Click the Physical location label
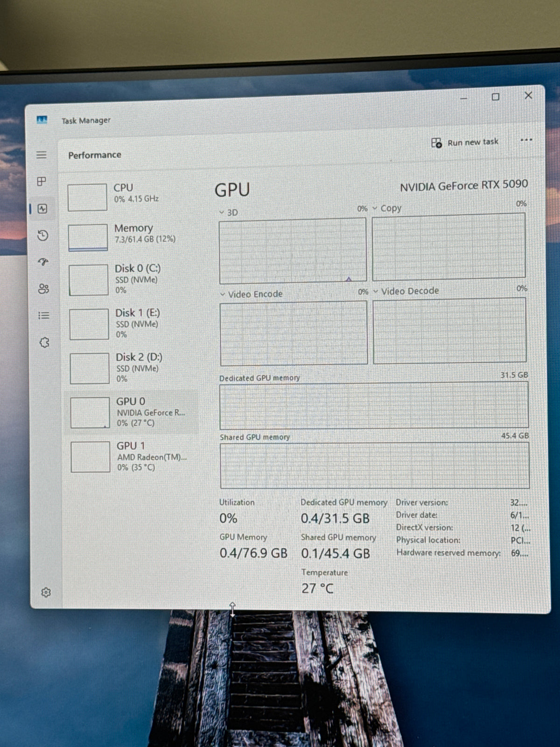 [x=428, y=540]
